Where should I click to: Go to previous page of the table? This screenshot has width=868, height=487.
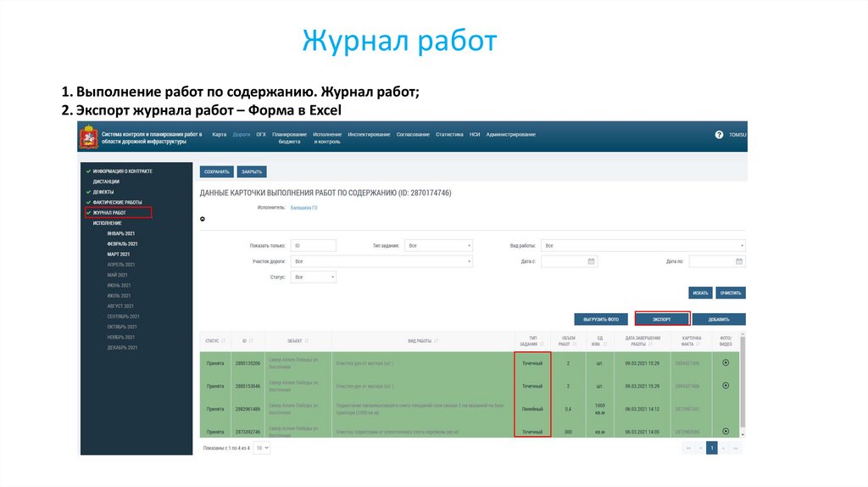click(x=700, y=448)
